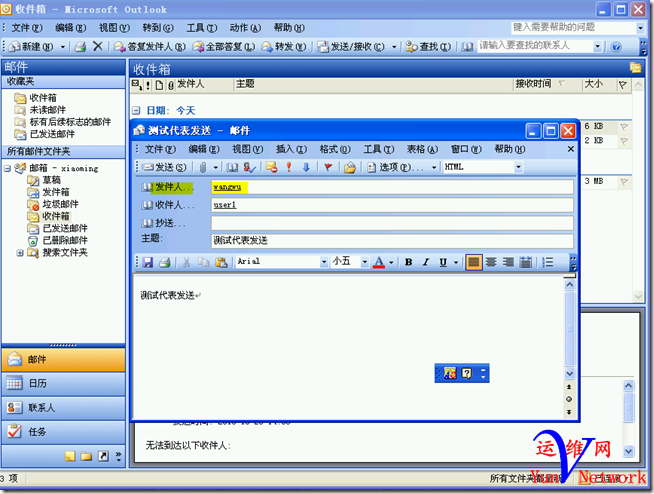This screenshot has height=494, width=654.
Task: Click the Send (发送) button in compose window
Action: point(164,167)
